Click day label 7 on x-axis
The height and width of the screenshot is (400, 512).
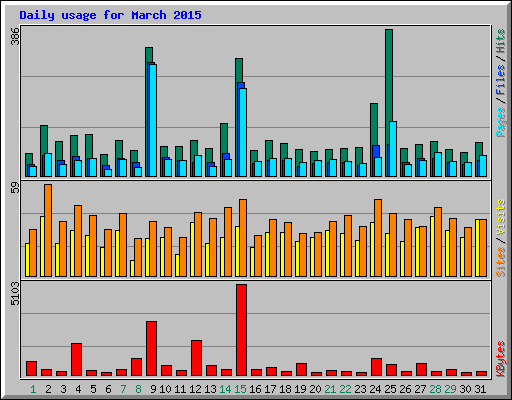123,389
